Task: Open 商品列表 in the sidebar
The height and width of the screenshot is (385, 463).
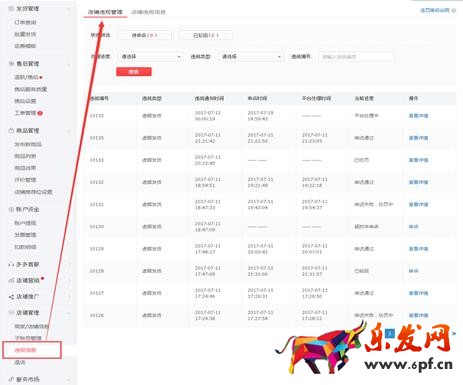Action: click(25, 156)
